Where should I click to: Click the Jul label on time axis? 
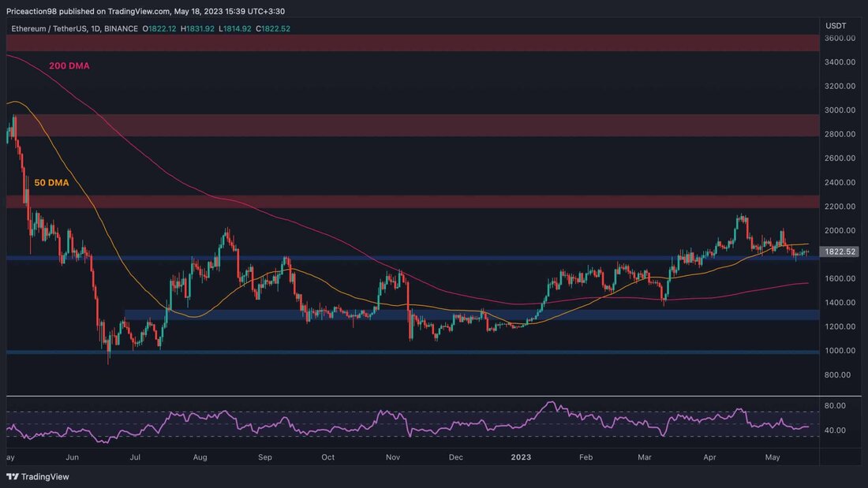(134, 457)
